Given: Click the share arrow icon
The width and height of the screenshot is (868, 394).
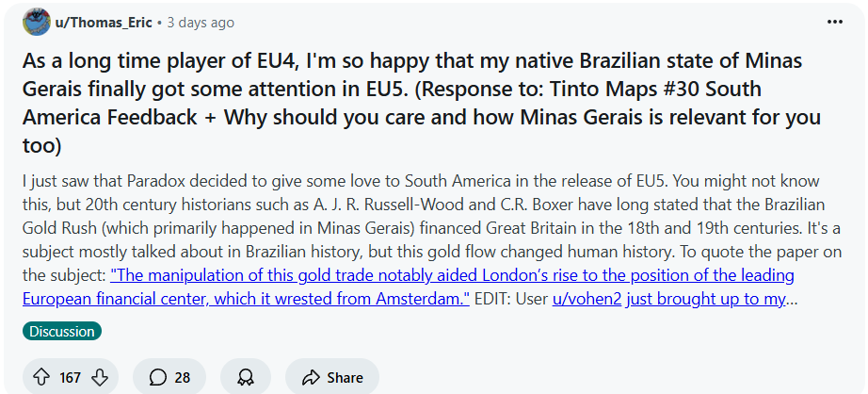Looking at the screenshot, I should pyautogui.click(x=311, y=377).
